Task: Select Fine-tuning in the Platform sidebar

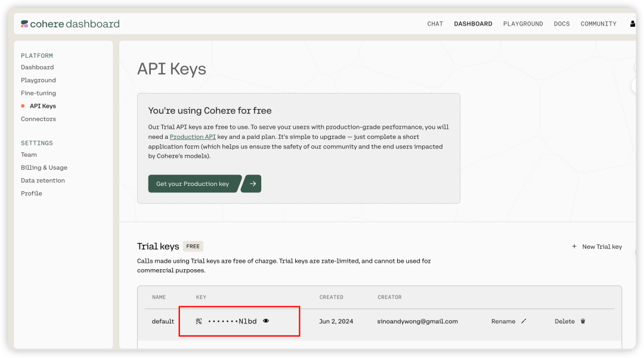Action: (x=38, y=93)
